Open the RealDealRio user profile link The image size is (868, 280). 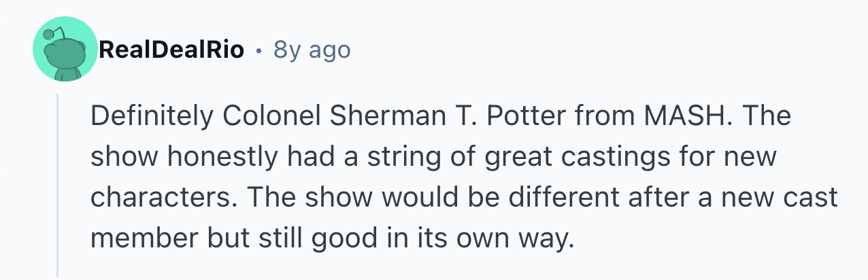(171, 50)
